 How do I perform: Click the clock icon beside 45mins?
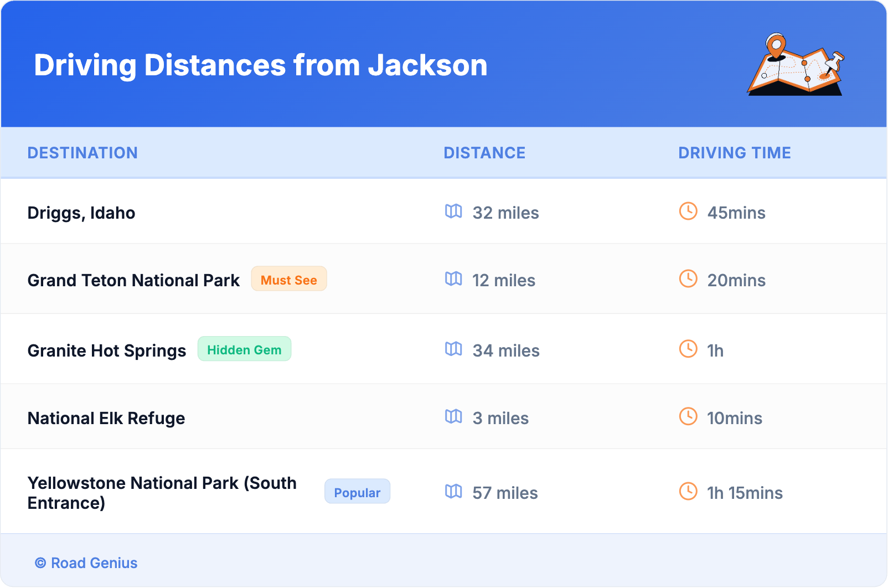[x=688, y=212]
